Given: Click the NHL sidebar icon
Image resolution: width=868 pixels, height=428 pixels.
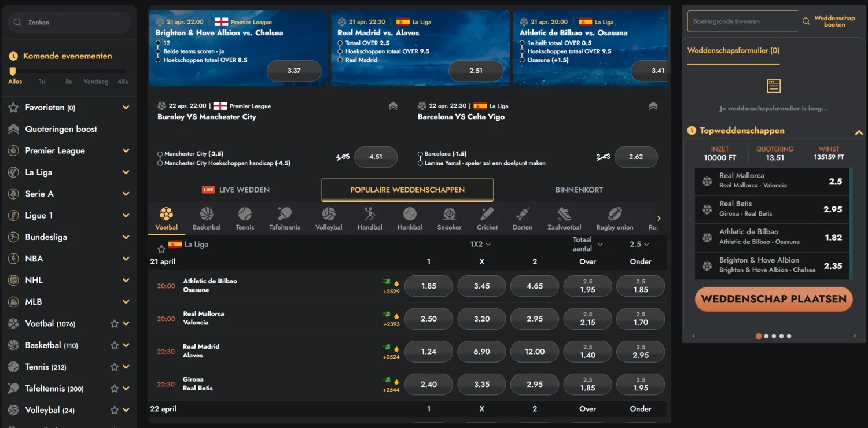Looking at the screenshot, I should [13, 280].
